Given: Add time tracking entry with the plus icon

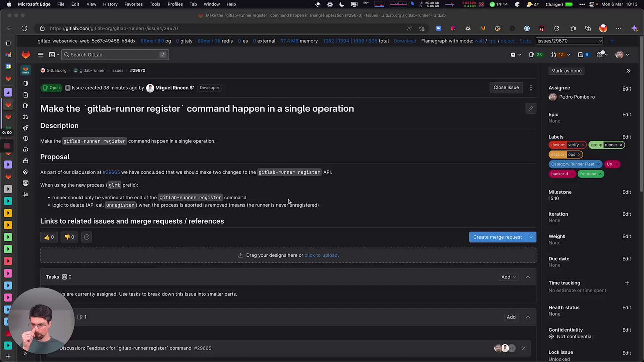Looking at the screenshot, I should [x=627, y=283].
